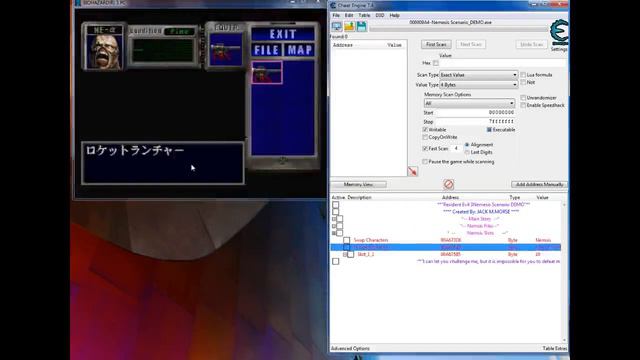Toggle the Not checkbox
640x360 pixels.
[523, 82]
